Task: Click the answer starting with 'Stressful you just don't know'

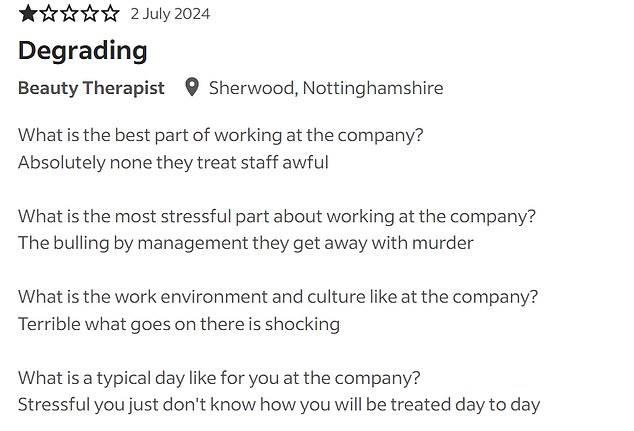Action: click(279, 405)
